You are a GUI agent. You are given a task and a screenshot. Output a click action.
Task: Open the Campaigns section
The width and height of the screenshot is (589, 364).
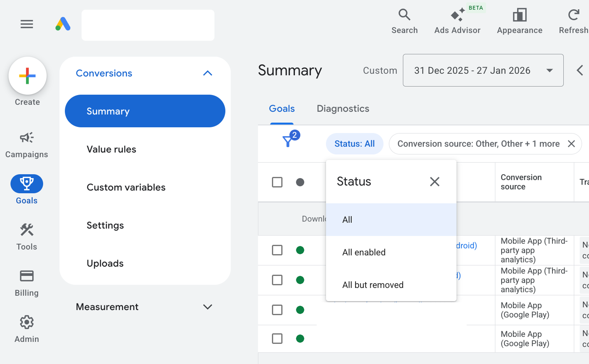(x=26, y=144)
